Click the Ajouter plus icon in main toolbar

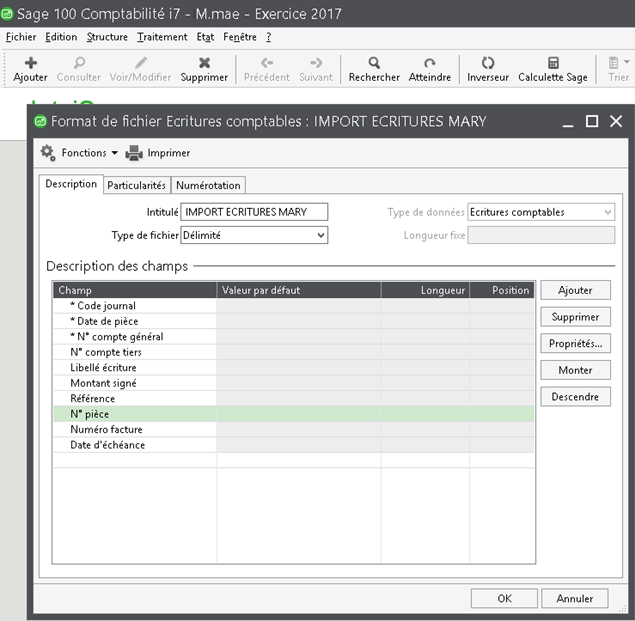coord(31,63)
